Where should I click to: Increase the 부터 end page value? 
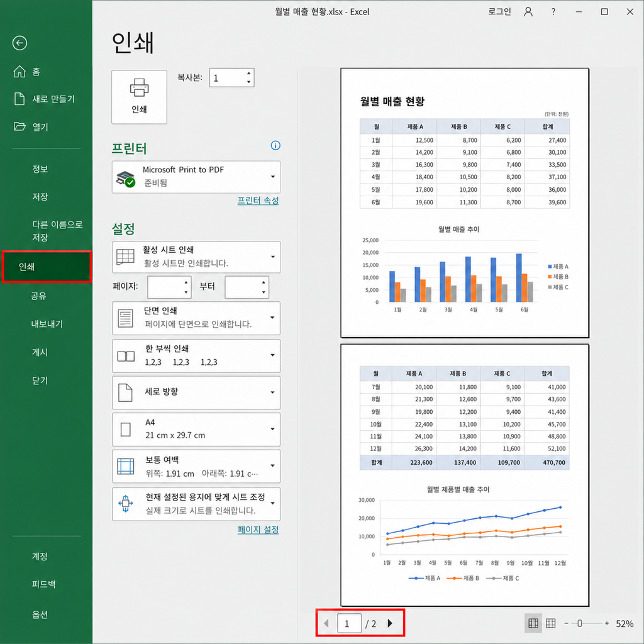264,282
